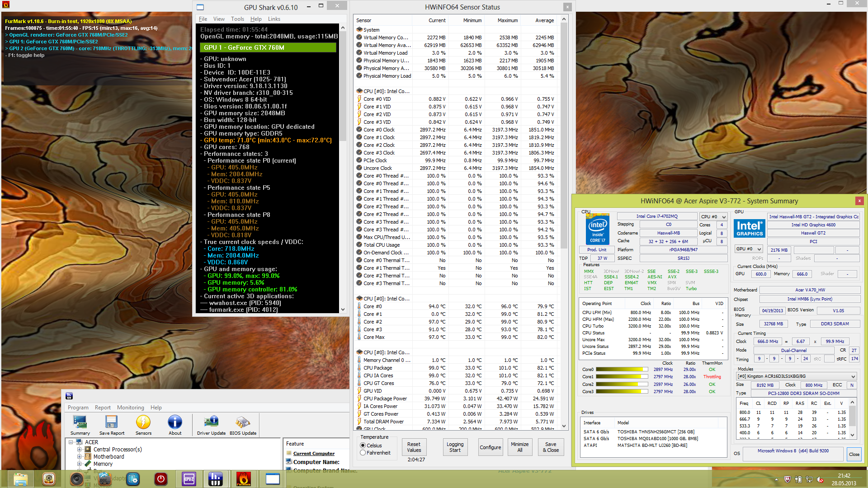Expand the Motherboard tree node

pyautogui.click(x=80, y=457)
